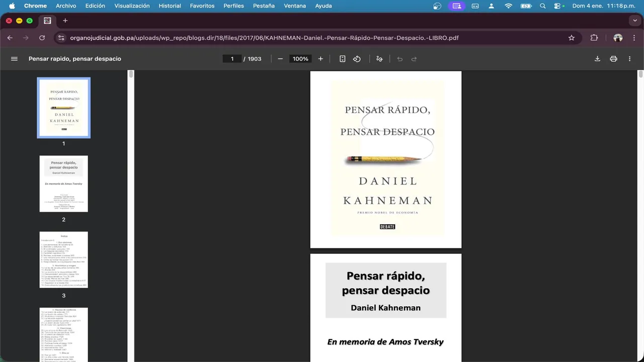Open the Ayuda menu
644x362 pixels.
[324, 6]
